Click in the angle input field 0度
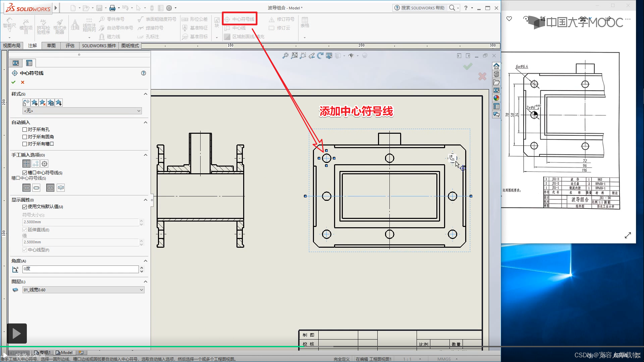 tap(80, 269)
